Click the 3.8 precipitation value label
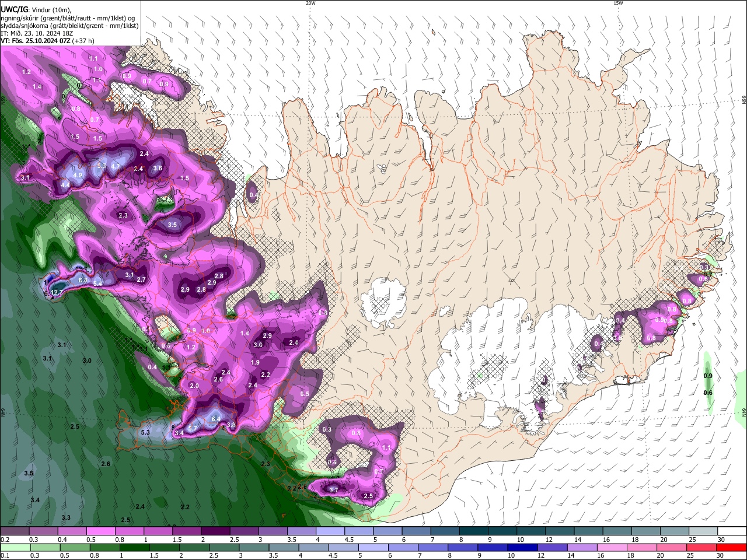The image size is (747, 560). pos(231,425)
